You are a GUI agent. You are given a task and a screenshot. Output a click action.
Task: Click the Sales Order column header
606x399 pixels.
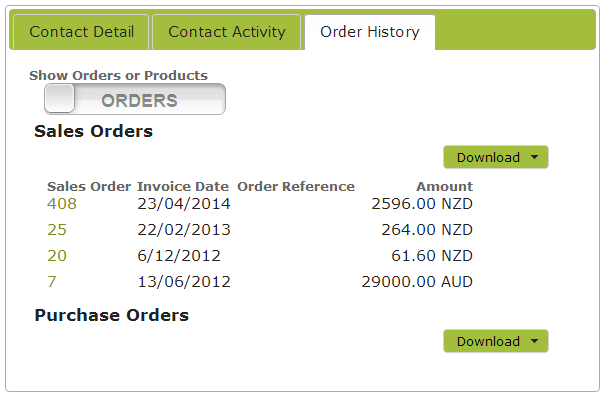(x=89, y=186)
